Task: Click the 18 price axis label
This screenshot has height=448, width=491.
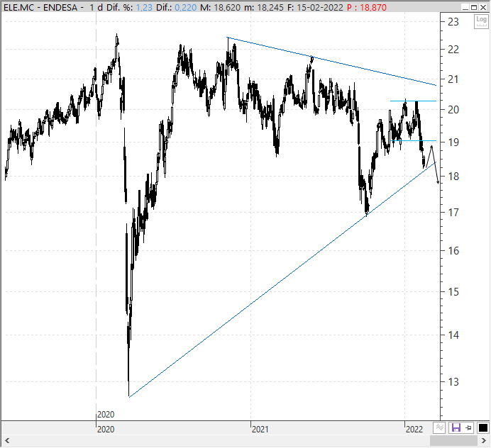Action: click(x=453, y=176)
